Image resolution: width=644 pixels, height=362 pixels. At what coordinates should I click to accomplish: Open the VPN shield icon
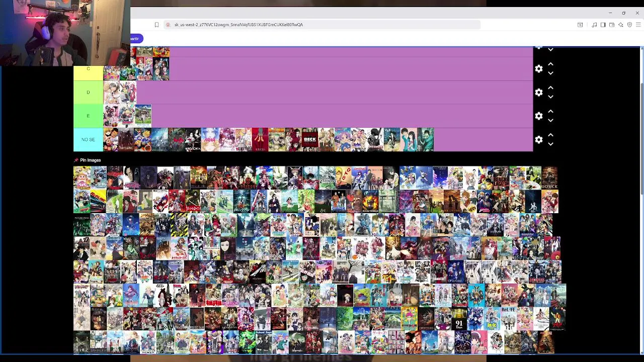(629, 25)
